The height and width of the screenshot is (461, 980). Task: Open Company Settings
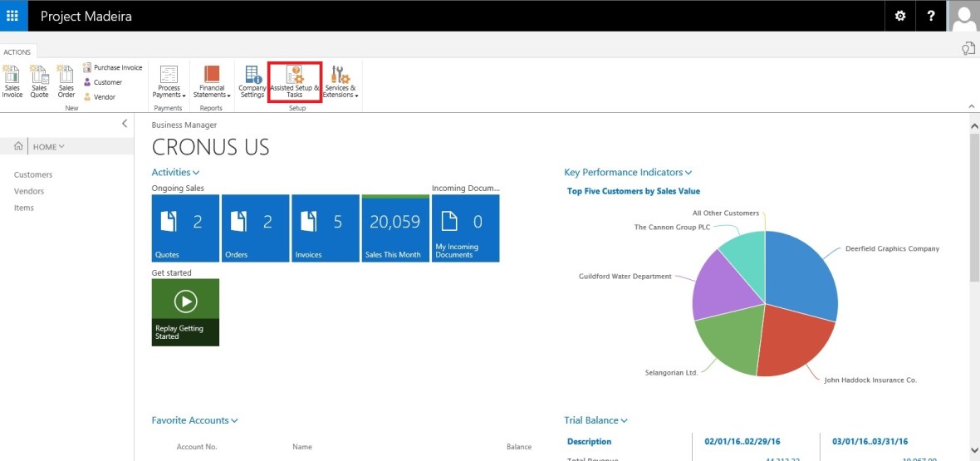(x=252, y=81)
